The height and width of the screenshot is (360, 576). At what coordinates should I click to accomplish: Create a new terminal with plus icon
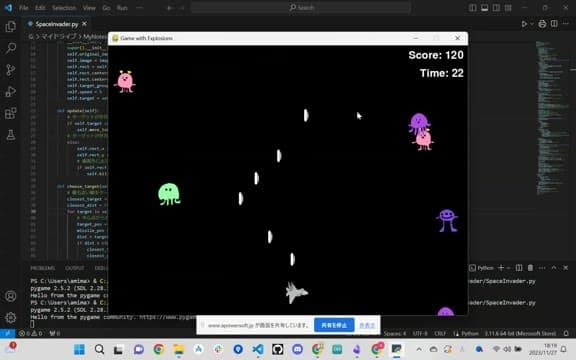point(501,268)
